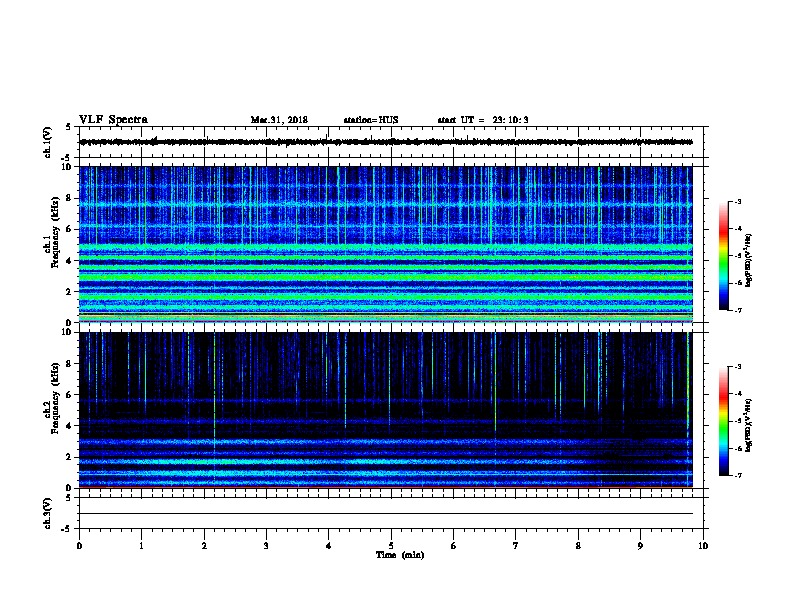Screen dimensions: 792x612
Task: Click the time axis tick label "6"
Action: click(453, 545)
